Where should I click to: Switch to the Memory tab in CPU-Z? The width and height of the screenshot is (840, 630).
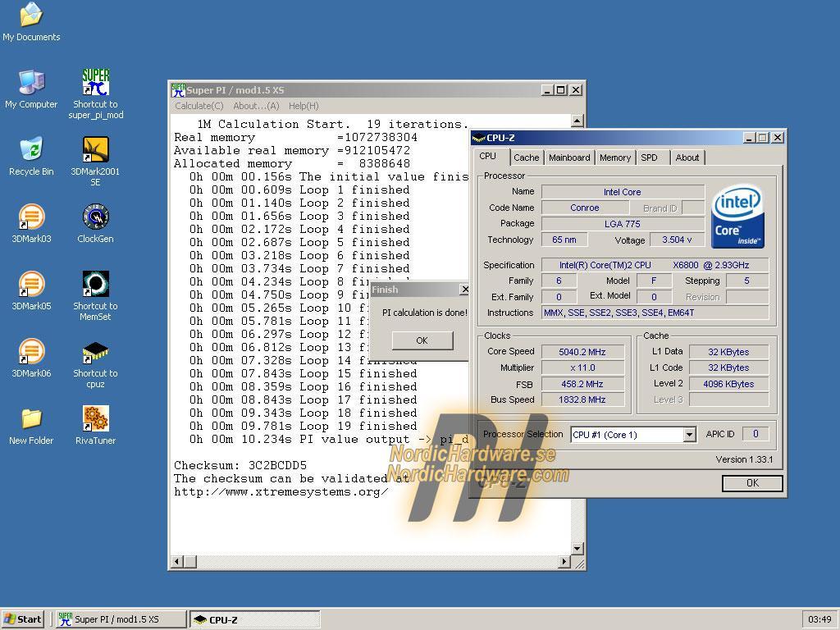pos(615,157)
